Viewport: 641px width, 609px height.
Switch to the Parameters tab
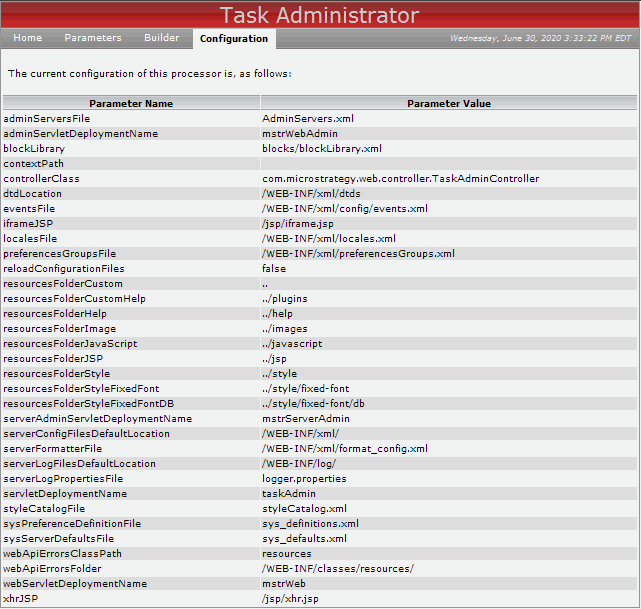click(x=93, y=38)
